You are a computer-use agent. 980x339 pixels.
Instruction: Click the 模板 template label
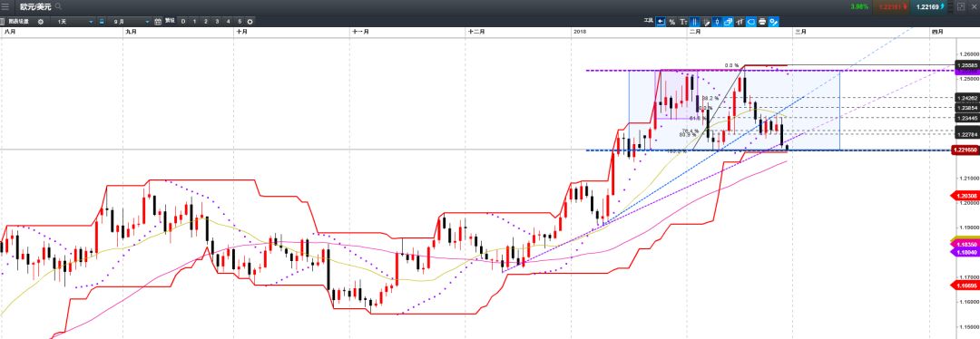pyautogui.click(x=170, y=21)
